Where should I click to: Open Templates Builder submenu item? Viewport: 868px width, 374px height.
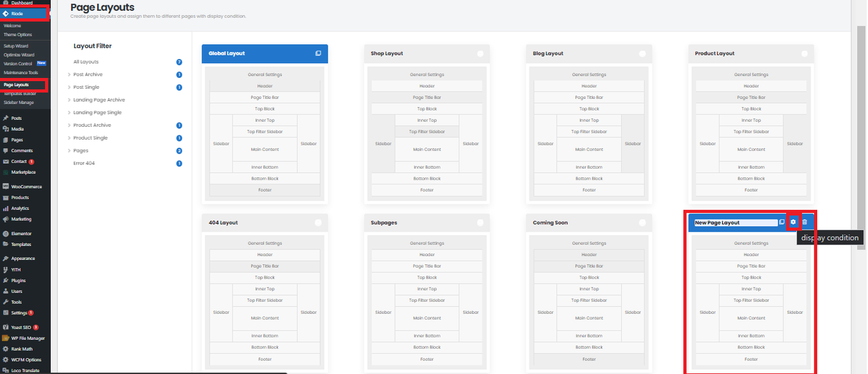(19, 93)
